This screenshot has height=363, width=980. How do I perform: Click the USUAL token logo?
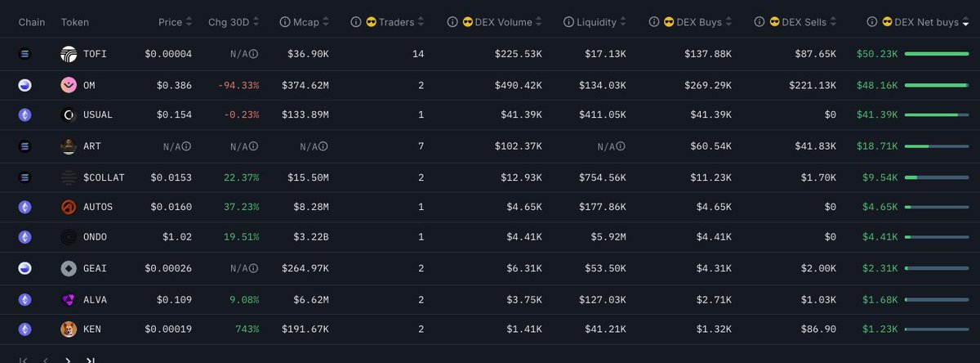point(69,115)
